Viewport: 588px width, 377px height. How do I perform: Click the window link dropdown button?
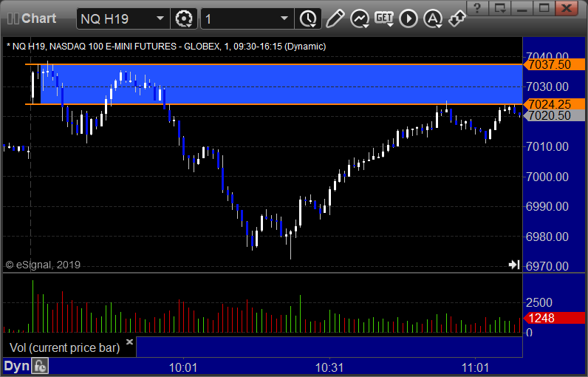500,8
